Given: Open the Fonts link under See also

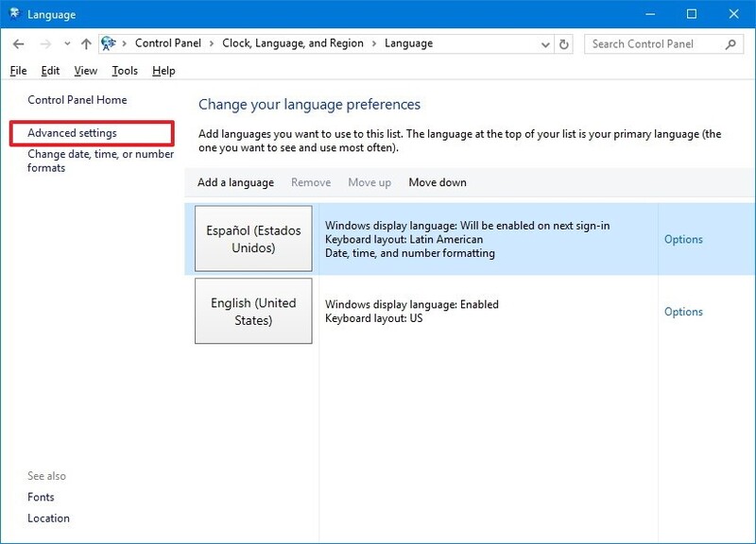Looking at the screenshot, I should tap(41, 497).
